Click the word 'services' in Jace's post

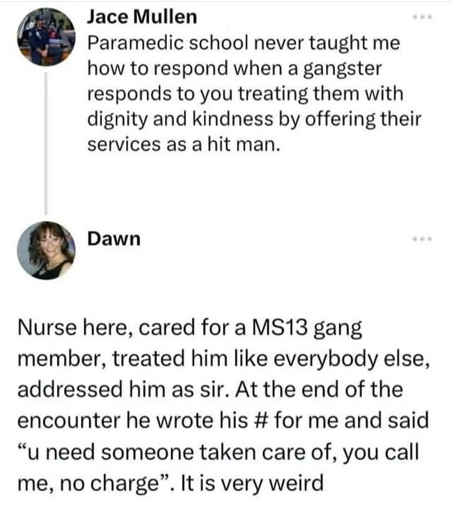(x=124, y=145)
